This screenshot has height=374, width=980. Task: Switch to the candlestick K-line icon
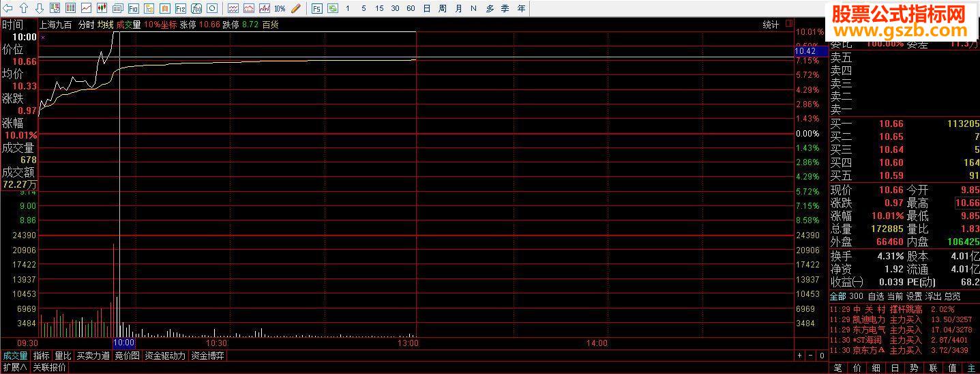click(102, 8)
